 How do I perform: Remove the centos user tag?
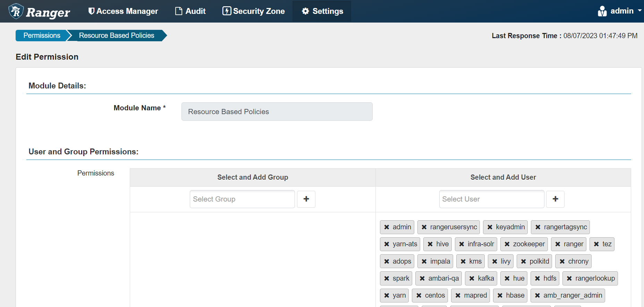[419, 296]
